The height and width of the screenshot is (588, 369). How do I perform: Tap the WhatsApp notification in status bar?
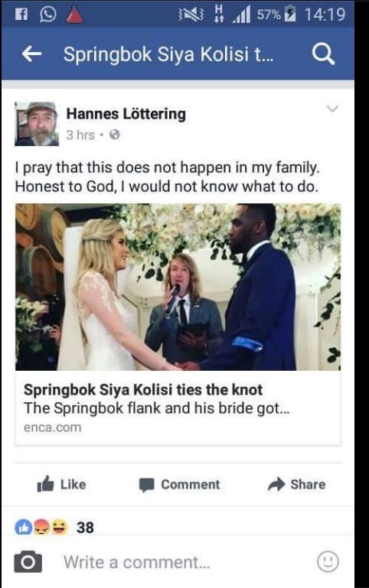tap(47, 15)
